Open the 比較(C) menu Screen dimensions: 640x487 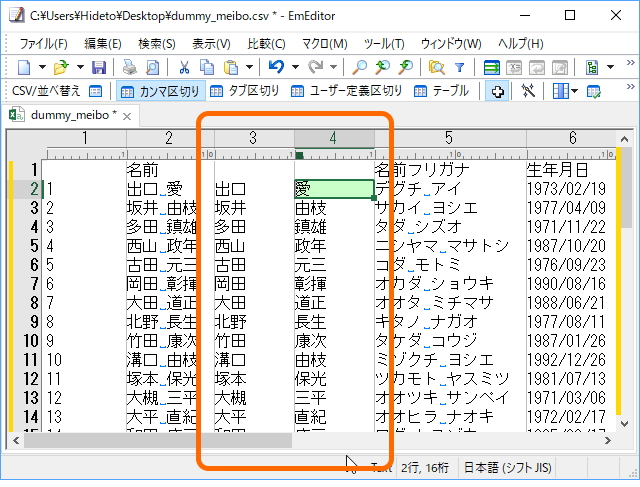coord(266,44)
